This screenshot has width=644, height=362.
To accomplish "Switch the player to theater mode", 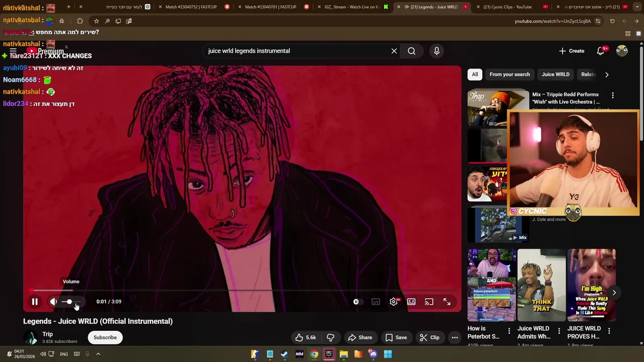I will pyautogui.click(x=412, y=302).
